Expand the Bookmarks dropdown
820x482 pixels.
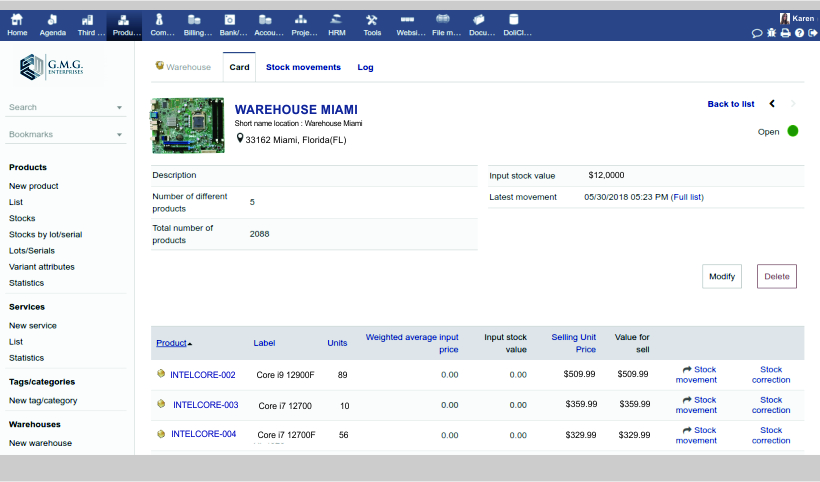coord(119,134)
